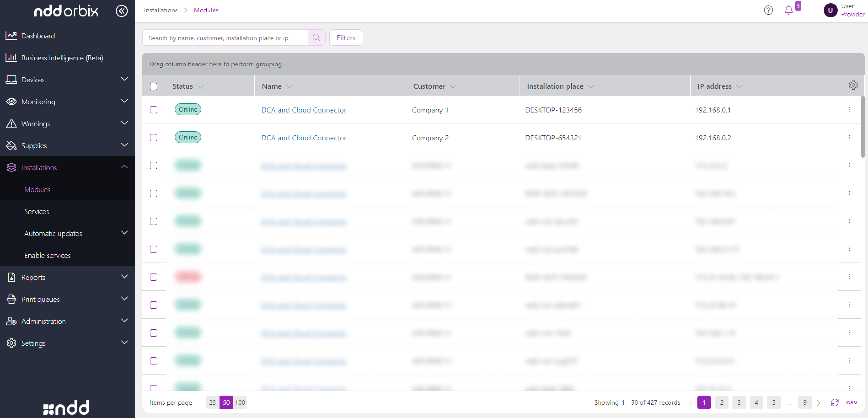Set items per page to 100
The image size is (868, 418).
[x=240, y=402]
